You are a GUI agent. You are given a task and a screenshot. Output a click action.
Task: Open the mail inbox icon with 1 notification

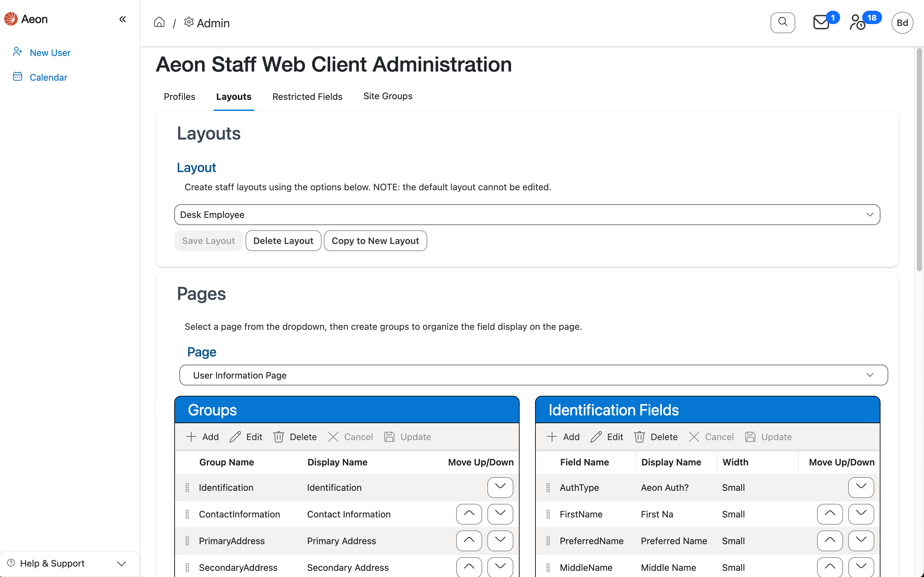[821, 22]
